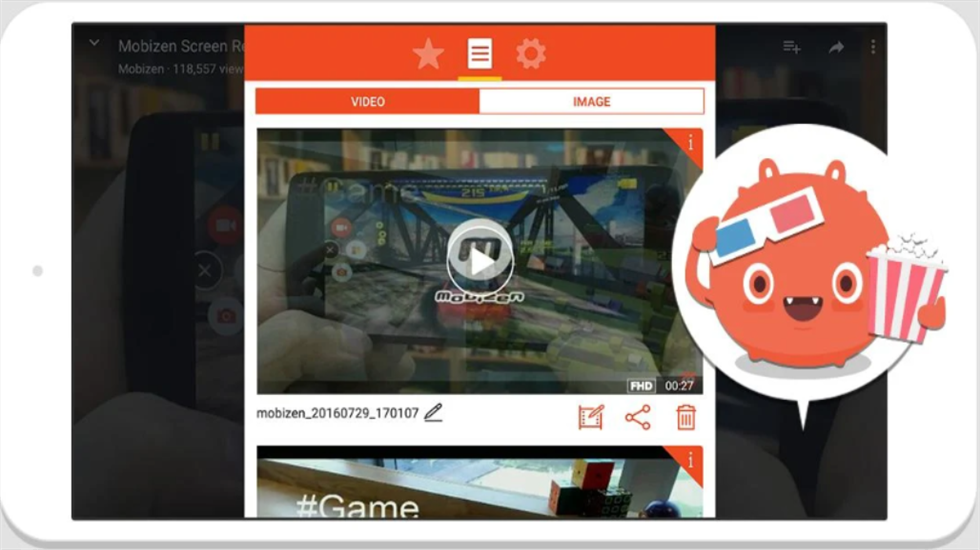980x550 pixels.
Task: Switch to the VIDEO tab
Action: click(368, 101)
